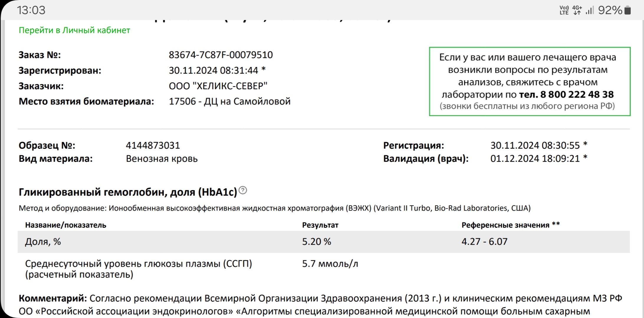Tap the battery icon in status bar

(628, 10)
